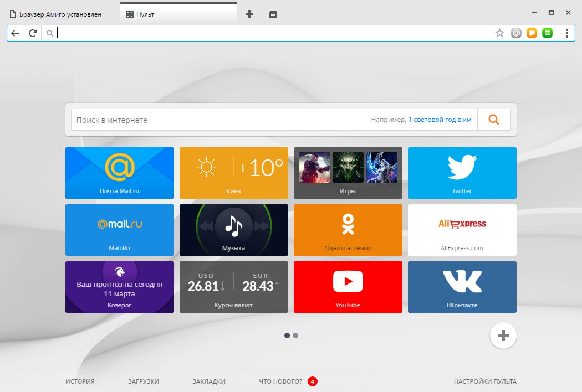Open ЧТО НОВОГО? in the bottom bar
This screenshot has width=582, height=392.
[280, 381]
